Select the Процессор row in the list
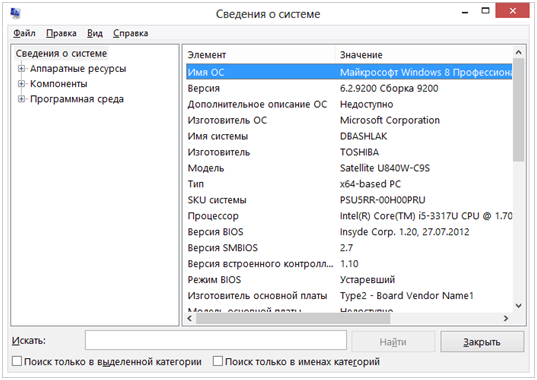 pos(349,216)
